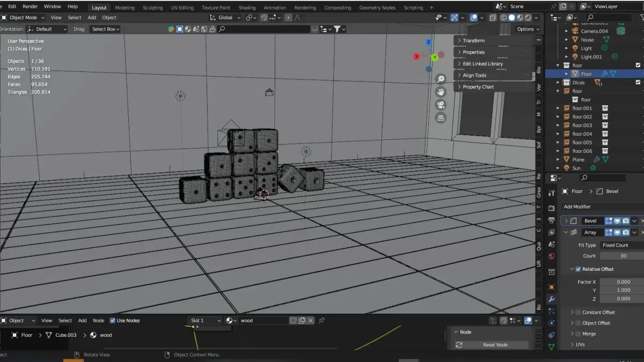Viewport: 644px width, 362px height.
Task: Uncheck Use Nodes in node editor
Action: [x=113, y=321]
